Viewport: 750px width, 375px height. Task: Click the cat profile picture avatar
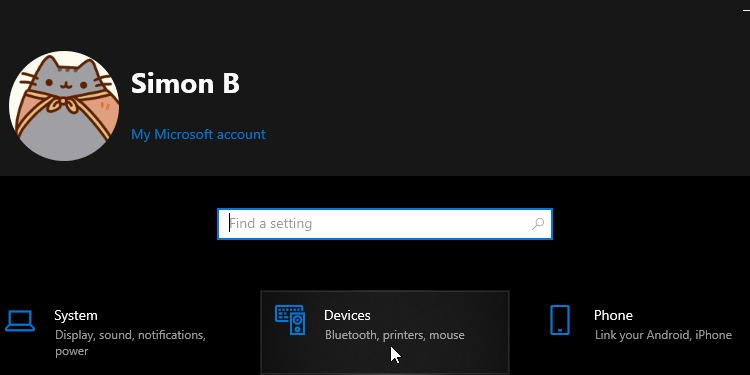pyautogui.click(x=64, y=106)
